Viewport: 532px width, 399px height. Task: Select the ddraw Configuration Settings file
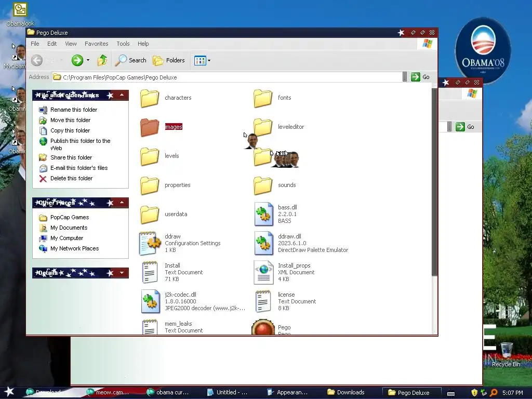(x=180, y=243)
